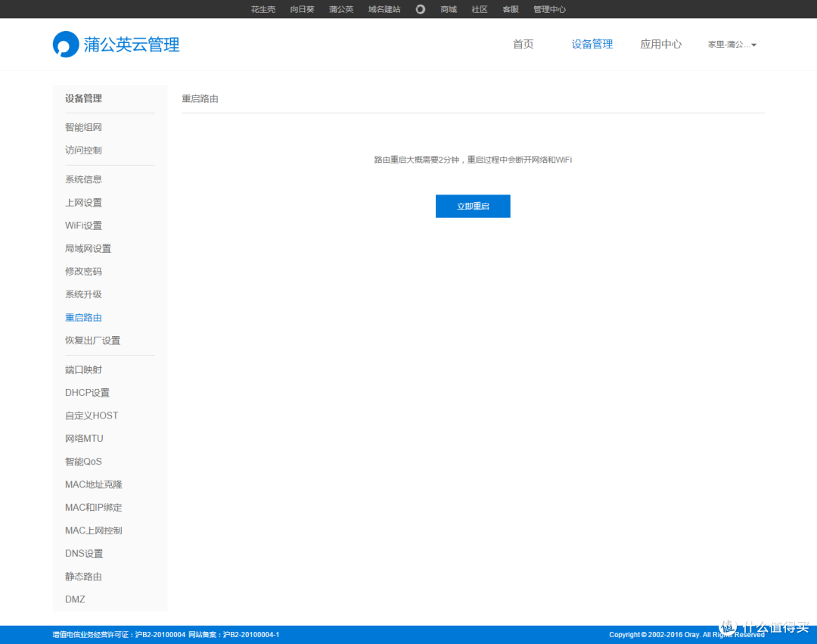Select 上网设置 in sidebar
Image resolution: width=817 pixels, height=644 pixels.
[x=83, y=203]
